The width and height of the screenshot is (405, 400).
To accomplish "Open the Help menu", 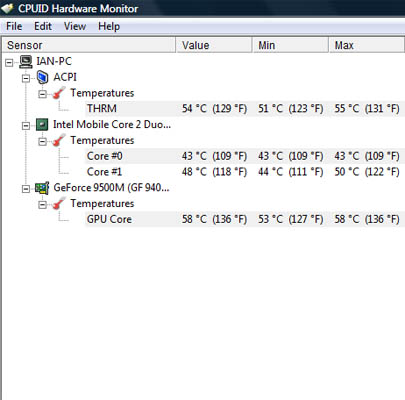I will point(109,26).
